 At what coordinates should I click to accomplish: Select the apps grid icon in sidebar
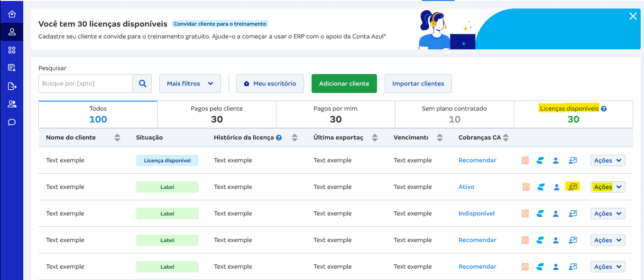tap(11, 49)
